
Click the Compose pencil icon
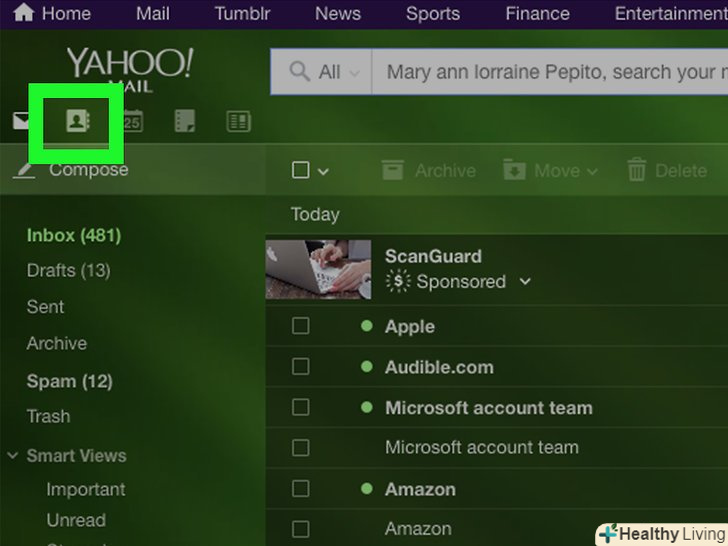point(24,171)
